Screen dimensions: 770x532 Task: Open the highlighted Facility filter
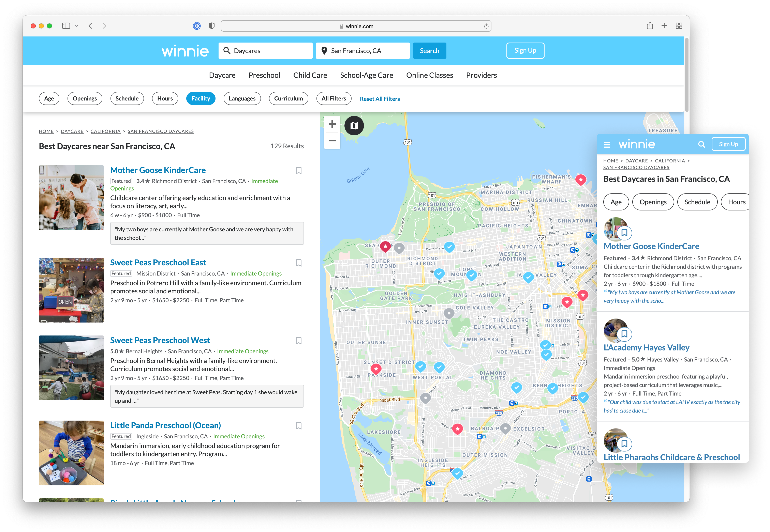201,98
